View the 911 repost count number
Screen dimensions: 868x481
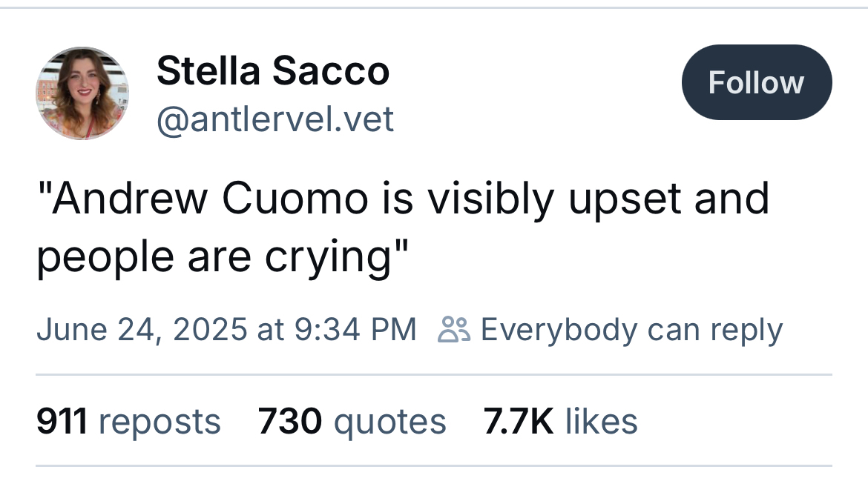[x=62, y=422]
